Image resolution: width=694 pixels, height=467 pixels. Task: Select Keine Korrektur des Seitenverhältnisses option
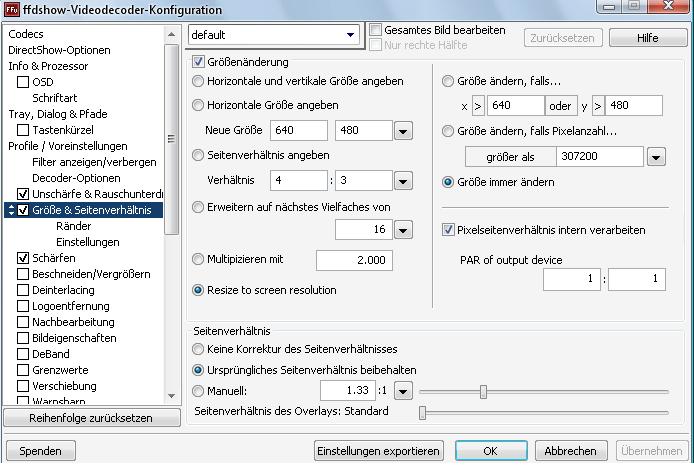coord(198,349)
